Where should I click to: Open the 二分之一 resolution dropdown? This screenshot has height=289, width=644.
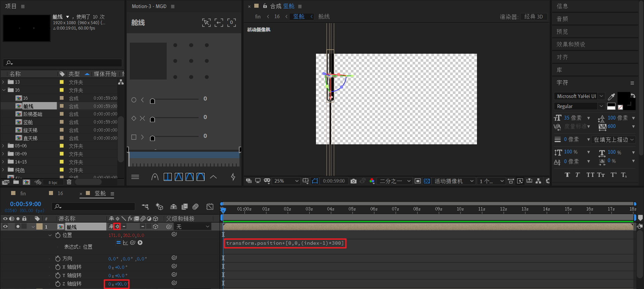[x=394, y=181]
